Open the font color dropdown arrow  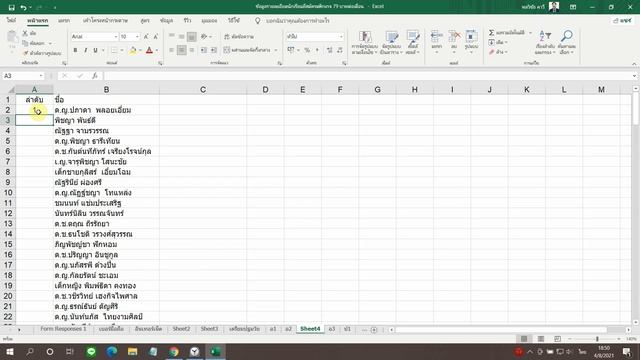(157, 50)
